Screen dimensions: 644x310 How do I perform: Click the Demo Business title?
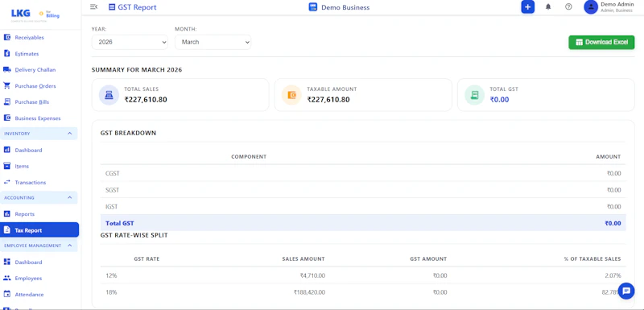click(345, 7)
